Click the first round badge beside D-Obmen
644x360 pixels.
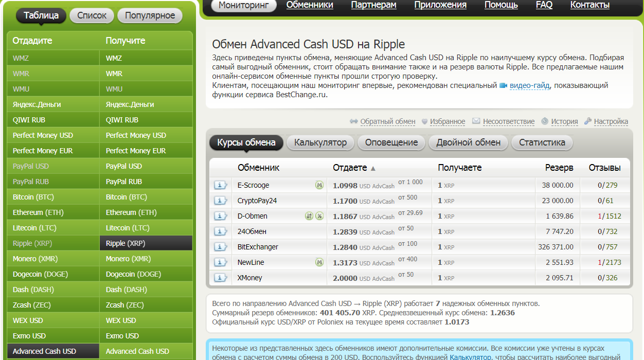pos(309,216)
